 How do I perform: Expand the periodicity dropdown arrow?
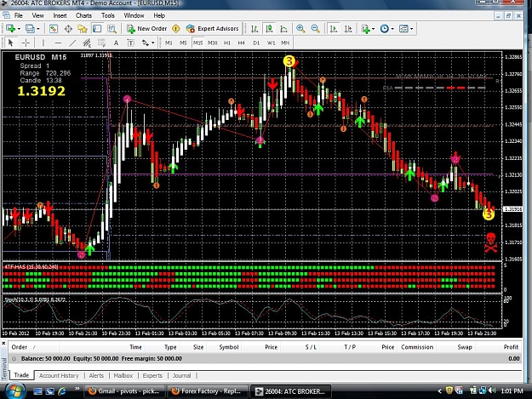click(392, 29)
